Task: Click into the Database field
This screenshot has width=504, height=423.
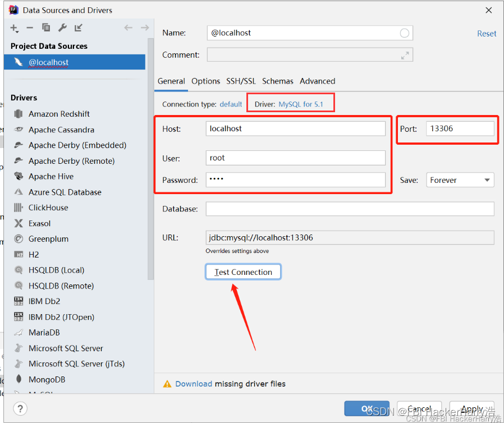Action: click(x=350, y=209)
